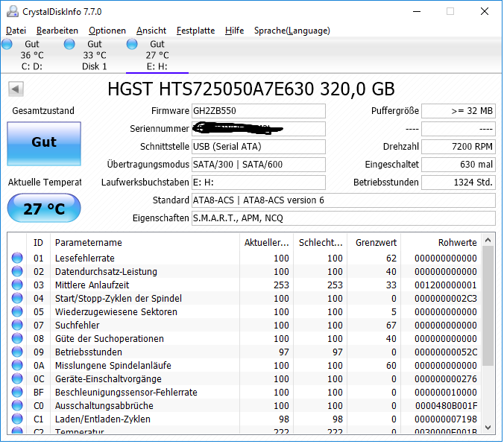Viewport: 504px width, 444px height.
Task: Select the C: D: disk tab at 36 °C
Action: (32, 55)
